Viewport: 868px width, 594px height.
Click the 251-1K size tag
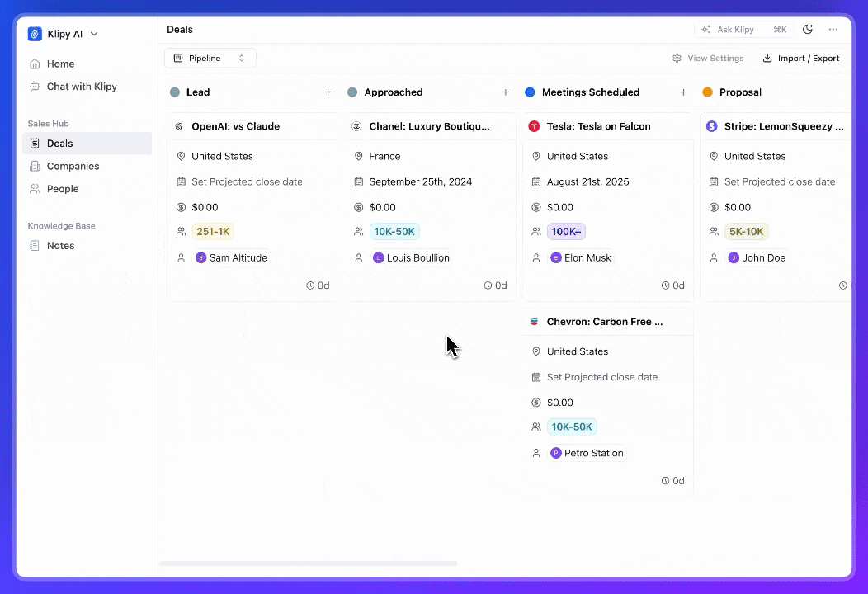(213, 231)
